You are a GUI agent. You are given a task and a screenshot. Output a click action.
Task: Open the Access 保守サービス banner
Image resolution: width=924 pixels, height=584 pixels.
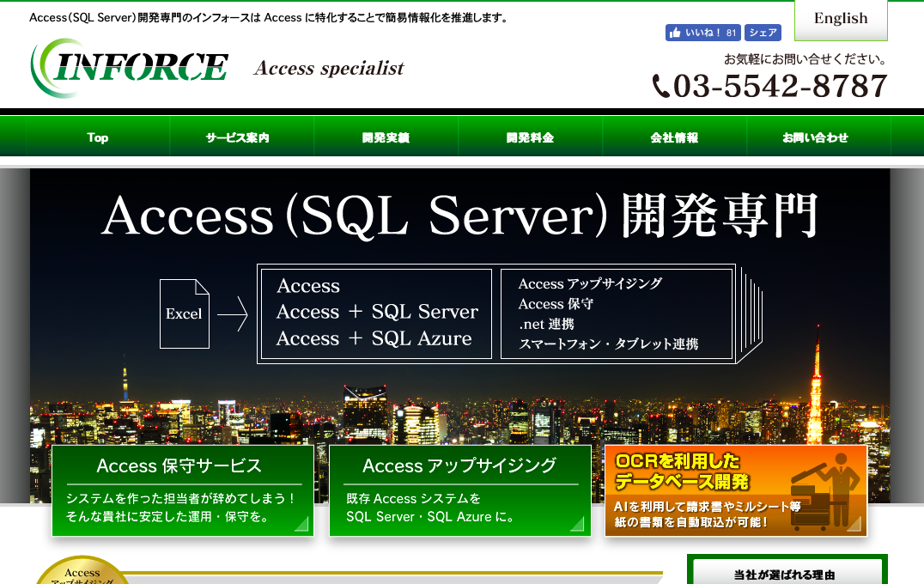click(x=183, y=490)
